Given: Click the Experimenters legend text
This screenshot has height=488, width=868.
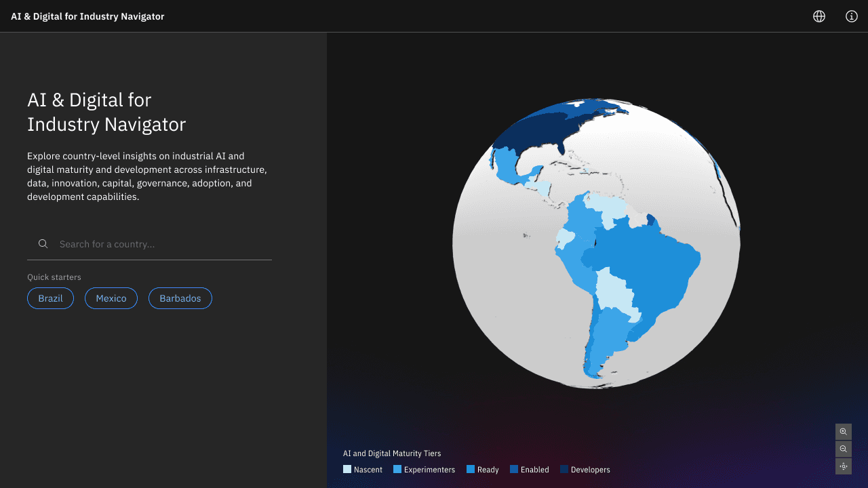Looking at the screenshot, I should pos(429,470).
